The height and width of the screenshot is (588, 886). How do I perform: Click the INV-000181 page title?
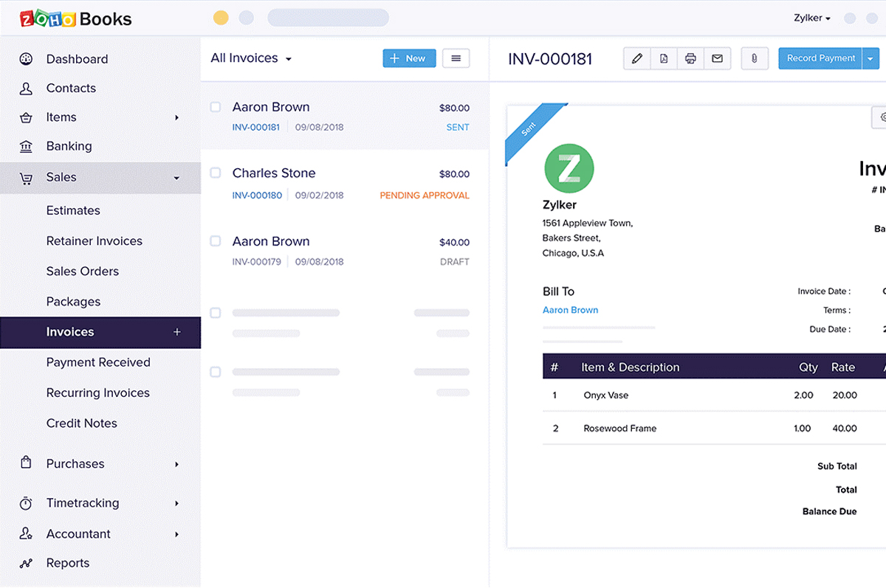(x=550, y=58)
